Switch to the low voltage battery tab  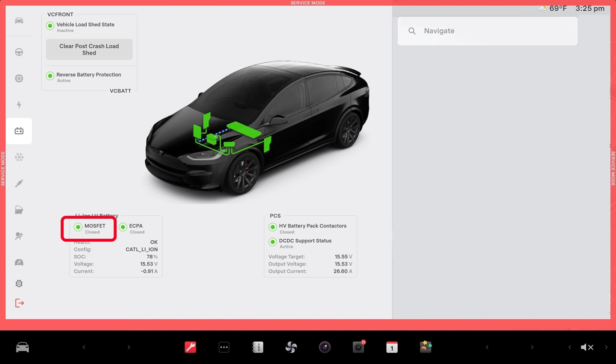tap(19, 131)
